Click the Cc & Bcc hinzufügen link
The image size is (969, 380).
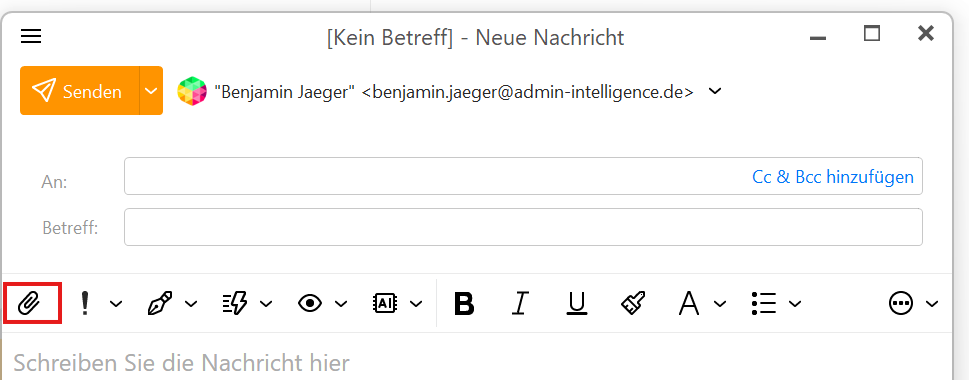832,177
